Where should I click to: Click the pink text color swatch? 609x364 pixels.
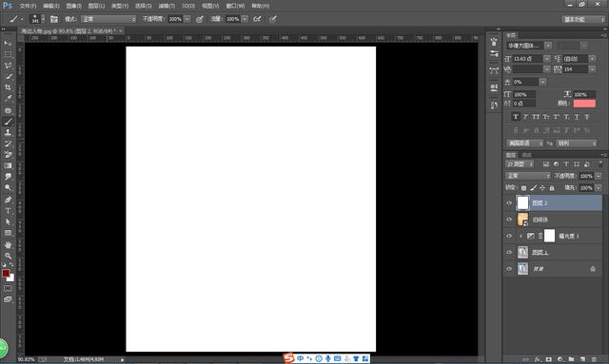[x=584, y=104]
